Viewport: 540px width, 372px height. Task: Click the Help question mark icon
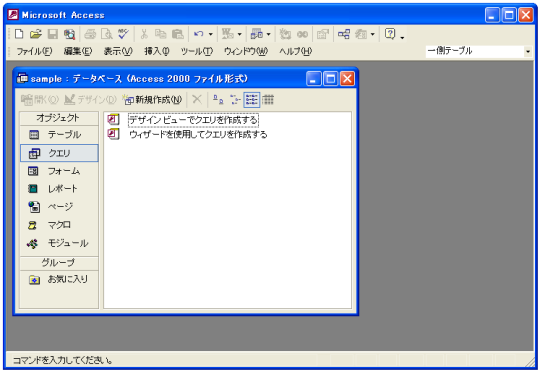tap(390, 34)
